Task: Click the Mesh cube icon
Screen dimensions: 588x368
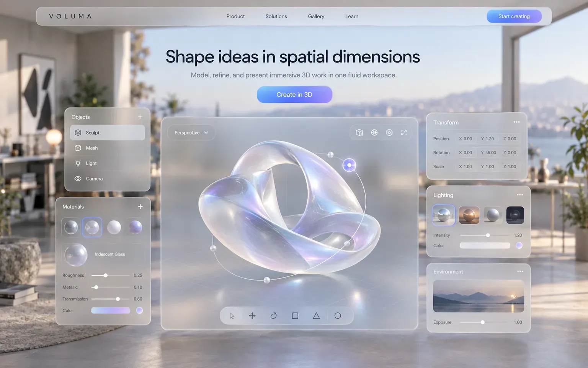Action: coord(78,148)
